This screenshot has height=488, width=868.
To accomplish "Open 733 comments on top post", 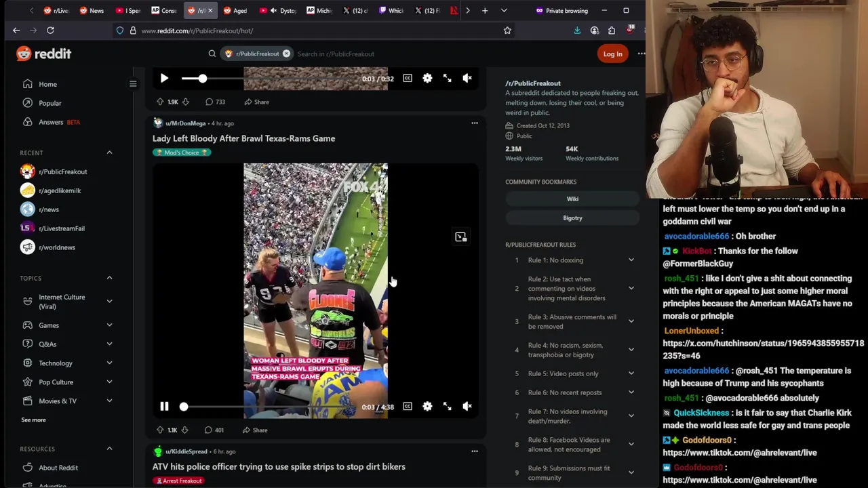I will [x=215, y=102].
